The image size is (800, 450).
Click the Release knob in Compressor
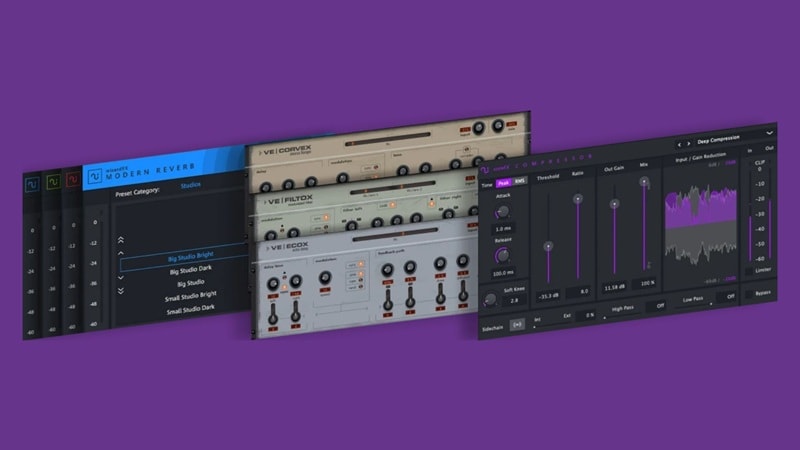[502, 256]
